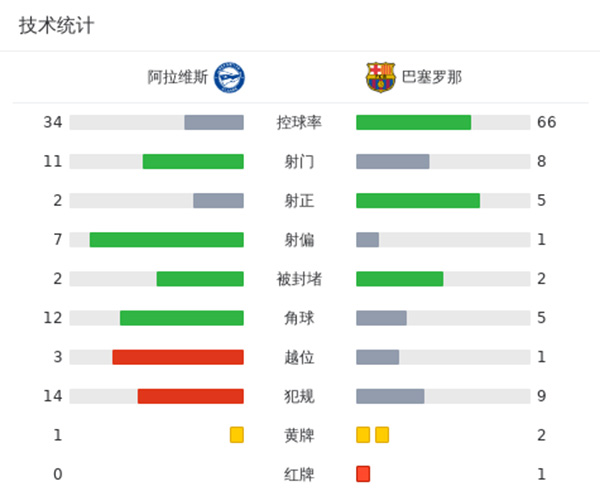The image size is (600, 496).
Task: Click the 角球 corner stat label
Action: point(300,318)
